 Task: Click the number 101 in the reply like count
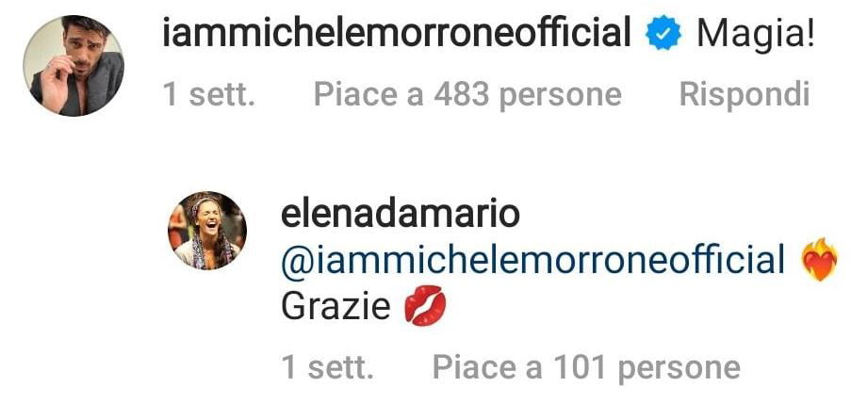[581, 367]
